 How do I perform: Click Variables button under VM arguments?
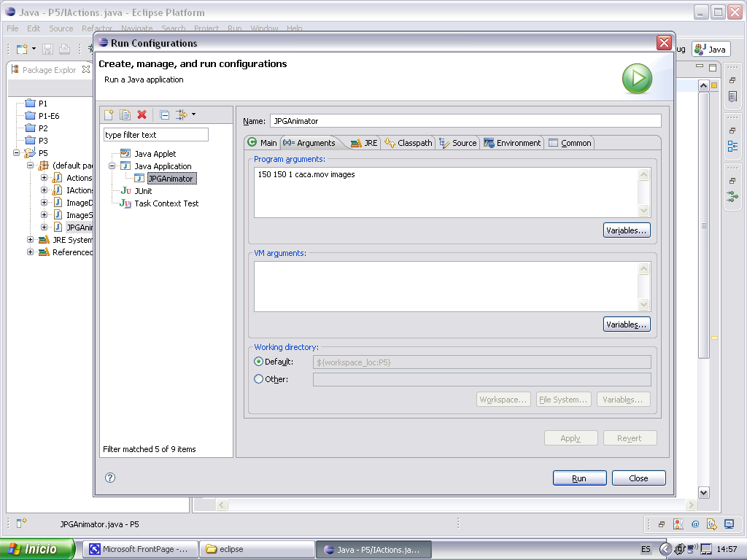[627, 324]
